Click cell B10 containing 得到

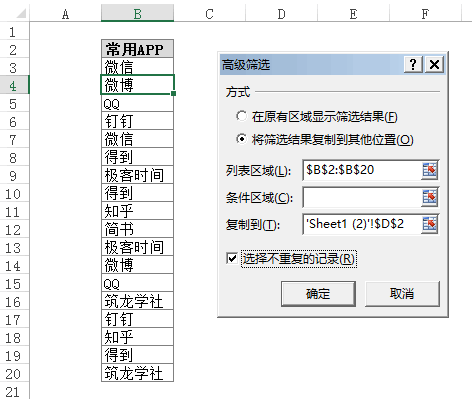pyautogui.click(x=137, y=193)
